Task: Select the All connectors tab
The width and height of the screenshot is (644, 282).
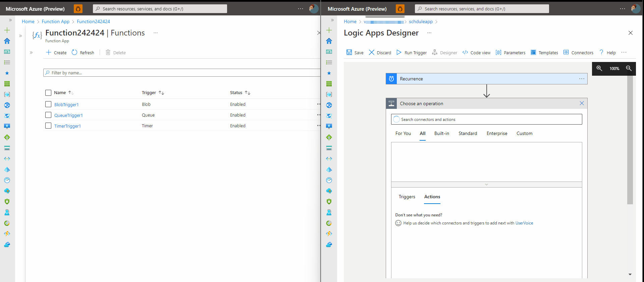Action: pos(423,133)
